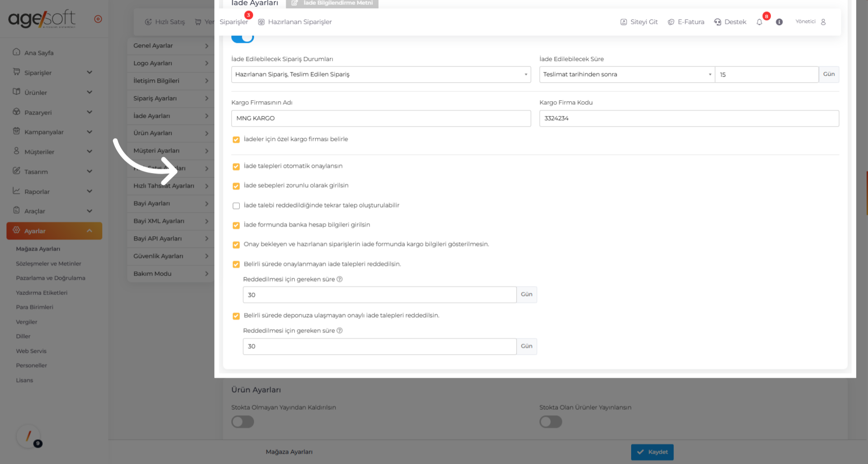The width and height of the screenshot is (868, 464).
Task: Click the Yönetici user profile icon
Action: (823, 22)
